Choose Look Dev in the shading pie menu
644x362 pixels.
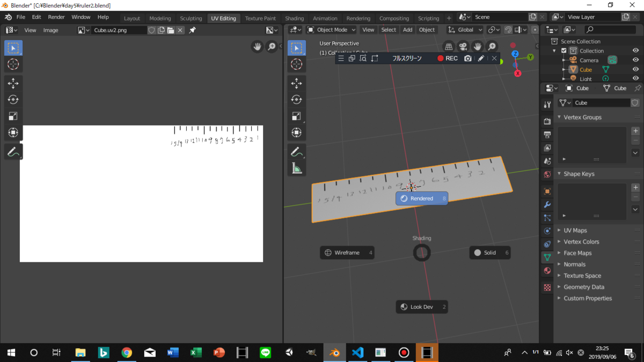coord(422,307)
